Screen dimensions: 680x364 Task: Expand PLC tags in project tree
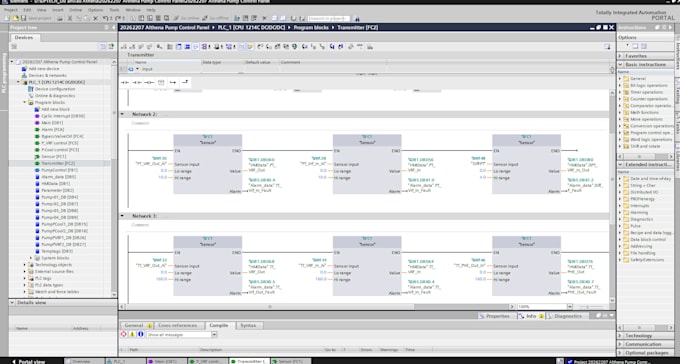(x=25, y=278)
